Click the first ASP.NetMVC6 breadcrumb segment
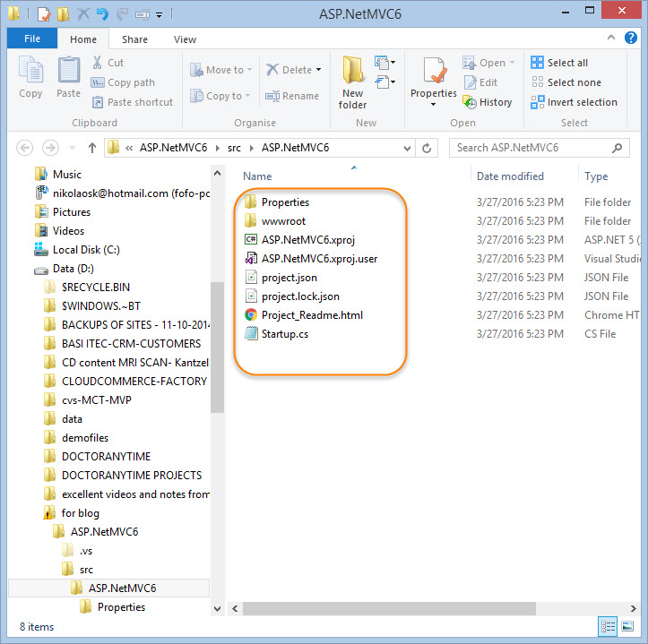Screen dimensions: 648x644 coord(173,148)
